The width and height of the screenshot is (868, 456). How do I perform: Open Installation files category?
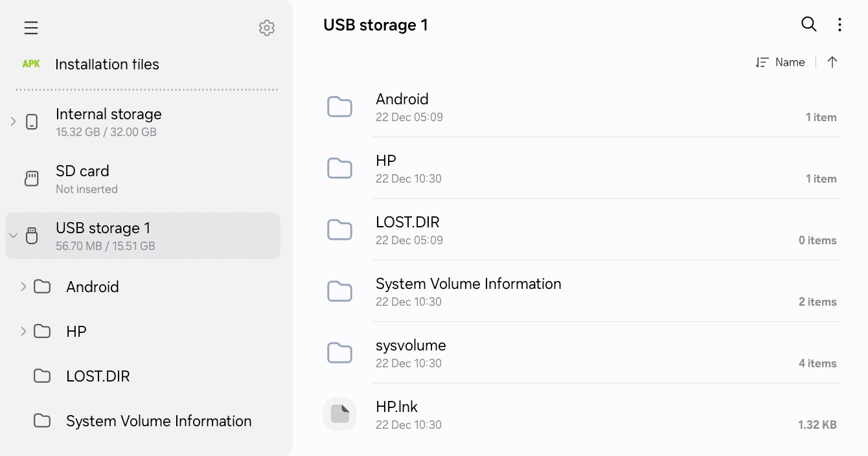click(107, 64)
